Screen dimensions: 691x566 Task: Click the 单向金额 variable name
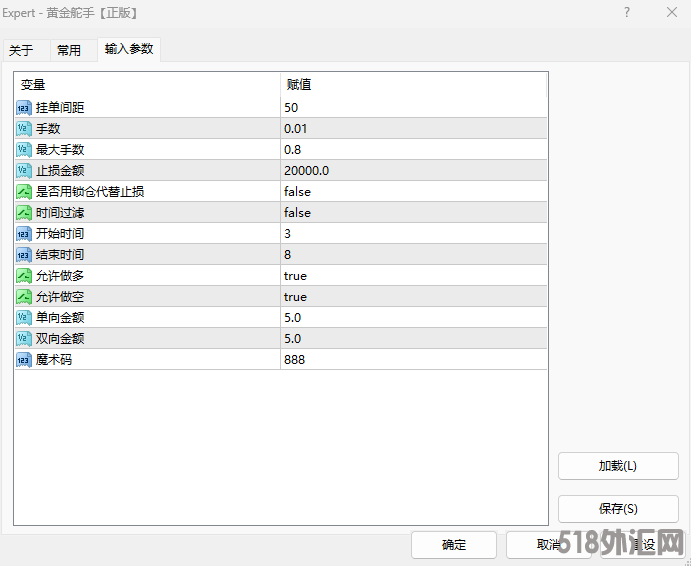[x=60, y=318]
